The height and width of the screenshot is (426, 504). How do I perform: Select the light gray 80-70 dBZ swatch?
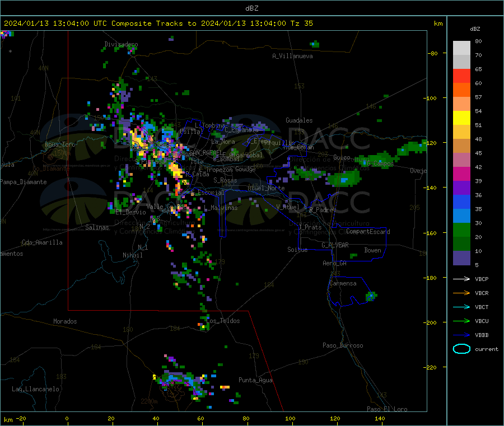point(461,48)
